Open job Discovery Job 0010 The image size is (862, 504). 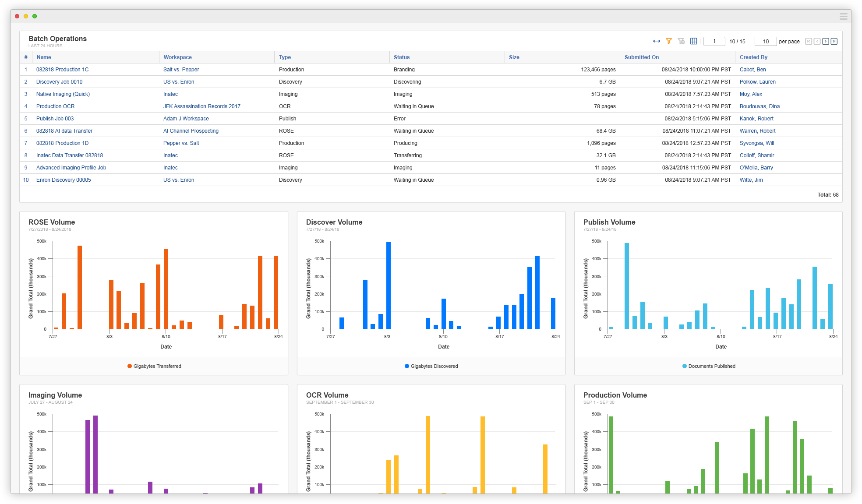[59, 82]
